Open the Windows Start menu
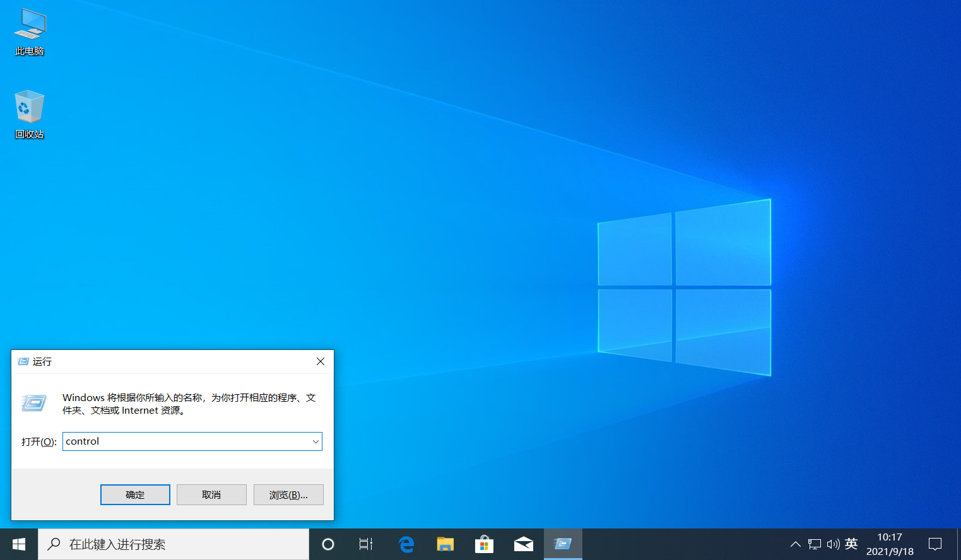This screenshot has width=961, height=560. point(19,544)
